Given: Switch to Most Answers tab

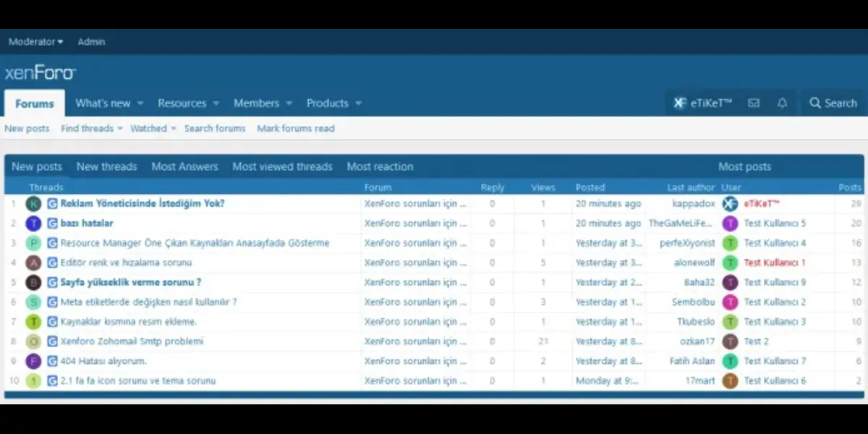Looking at the screenshot, I should click(x=184, y=167).
